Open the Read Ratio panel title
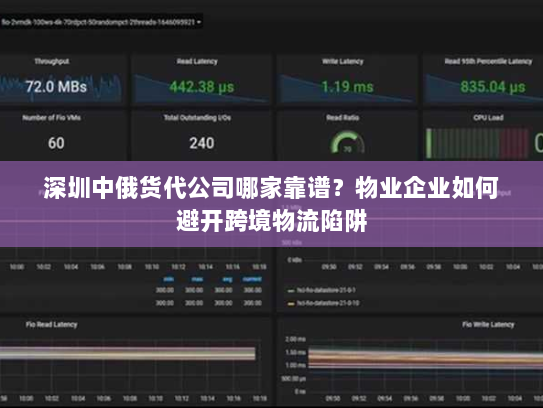Screen dimensions: 543x408 pos(342,118)
